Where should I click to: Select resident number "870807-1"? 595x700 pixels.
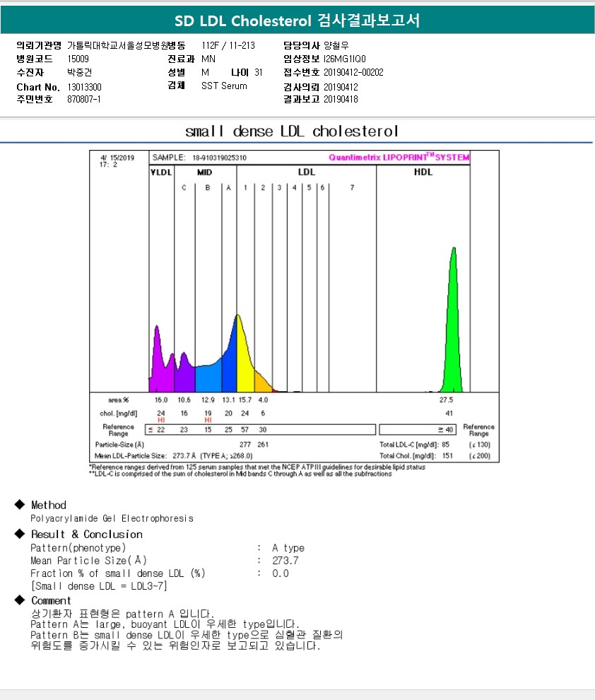point(84,99)
